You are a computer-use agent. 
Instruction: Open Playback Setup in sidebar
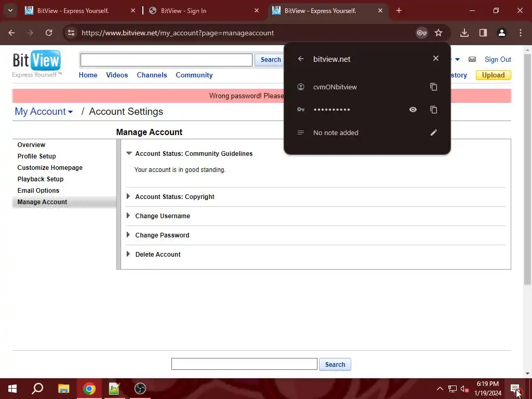click(41, 179)
